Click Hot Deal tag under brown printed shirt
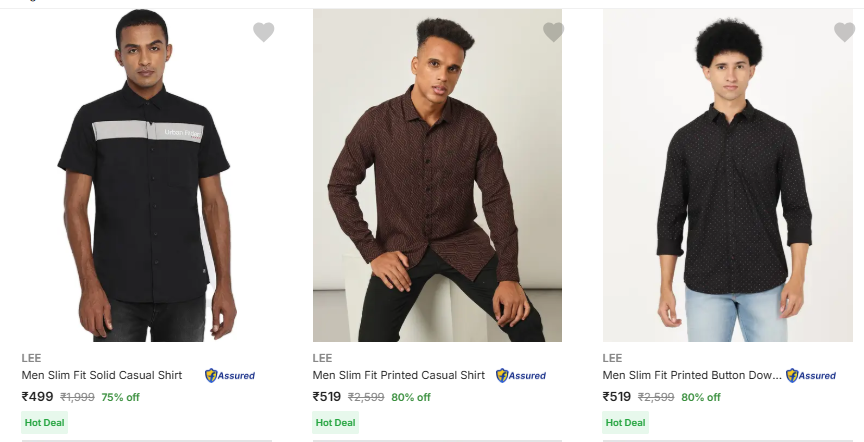This screenshot has width=864, height=442. pos(335,423)
